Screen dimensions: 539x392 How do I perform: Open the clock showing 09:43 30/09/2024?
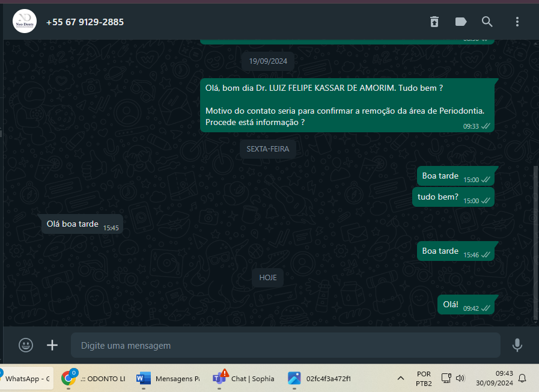click(x=495, y=378)
